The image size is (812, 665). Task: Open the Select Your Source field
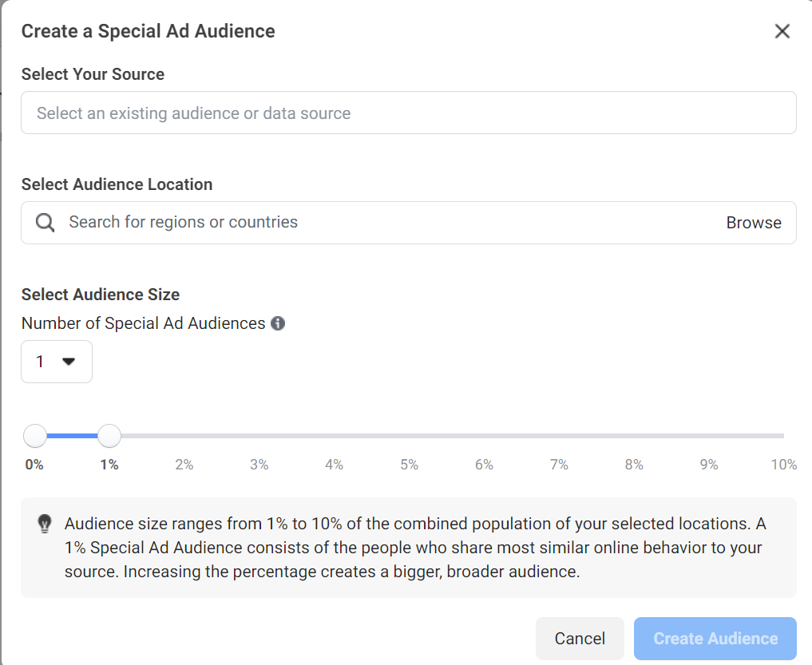click(408, 113)
